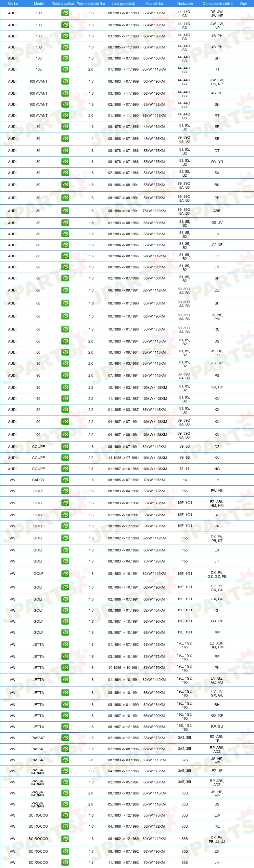Select the '44kW / 60KM' power cell
This screenshot has height=868, width=254.
point(154,127)
